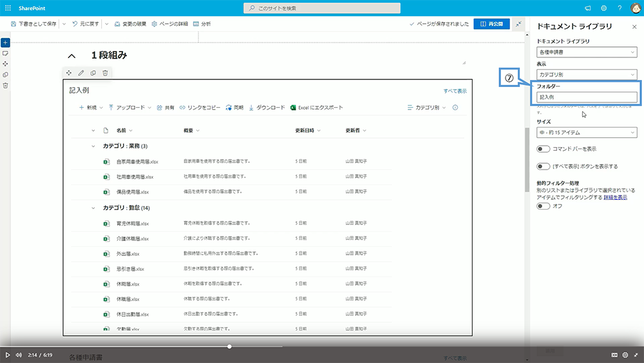Open the help question mark
Viewport: 644px width, 363px height.
coord(620,8)
